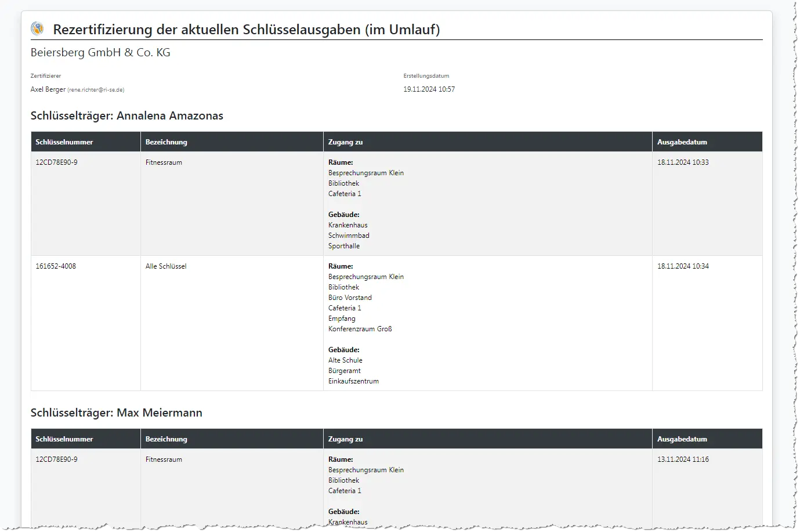Select the Ausgabedatum header in the lower table
Viewport: 800px width, 532px height.
click(x=682, y=439)
